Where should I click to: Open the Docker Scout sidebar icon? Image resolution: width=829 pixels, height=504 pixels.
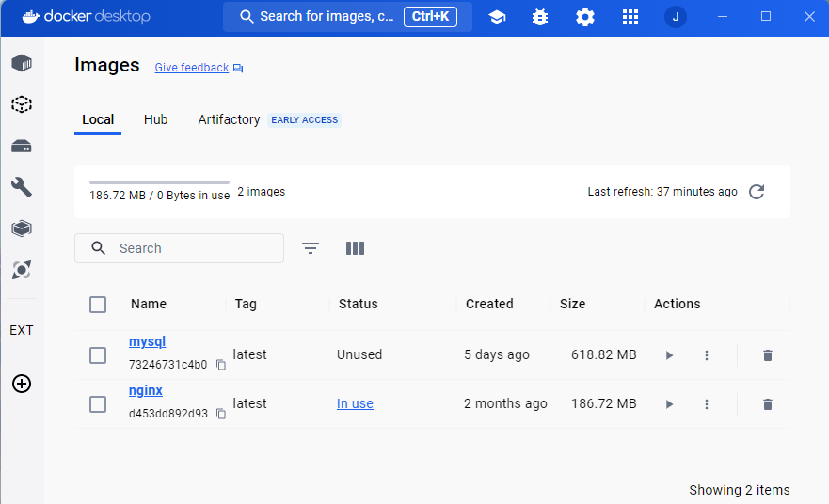point(22,270)
